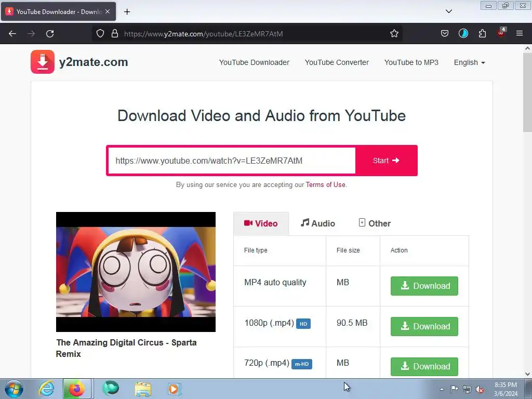Open YouTube Downloader nav link

click(254, 62)
